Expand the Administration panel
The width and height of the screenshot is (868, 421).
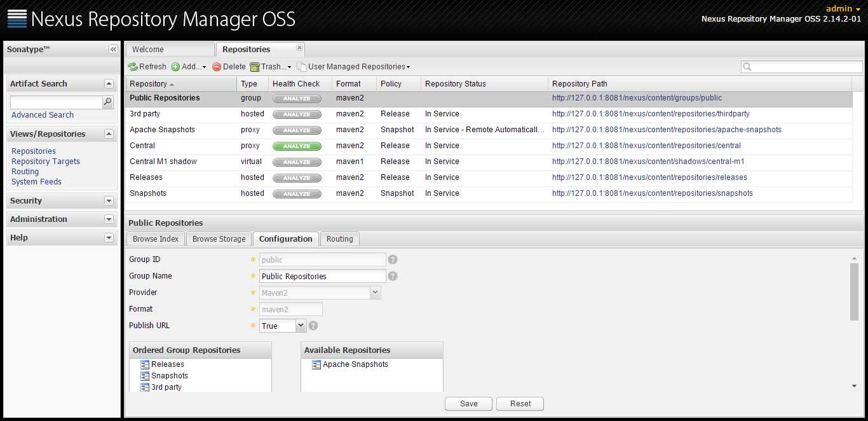tap(109, 219)
